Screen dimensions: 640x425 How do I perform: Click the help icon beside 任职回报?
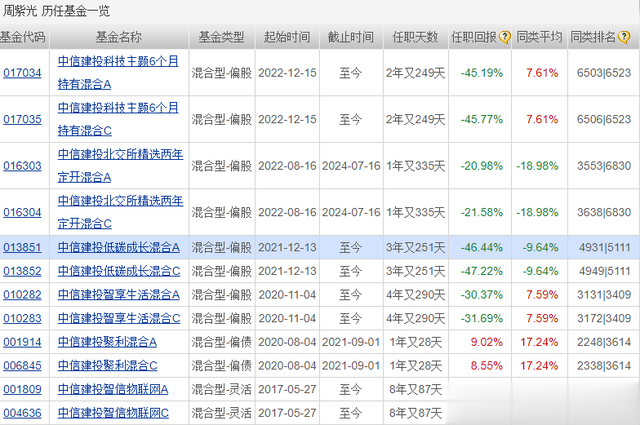505,37
